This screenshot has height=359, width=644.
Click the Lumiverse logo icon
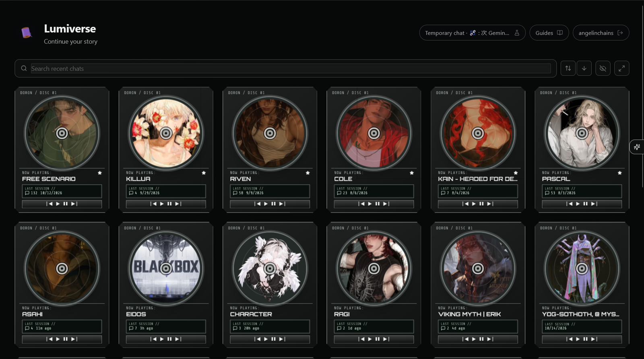point(27,33)
